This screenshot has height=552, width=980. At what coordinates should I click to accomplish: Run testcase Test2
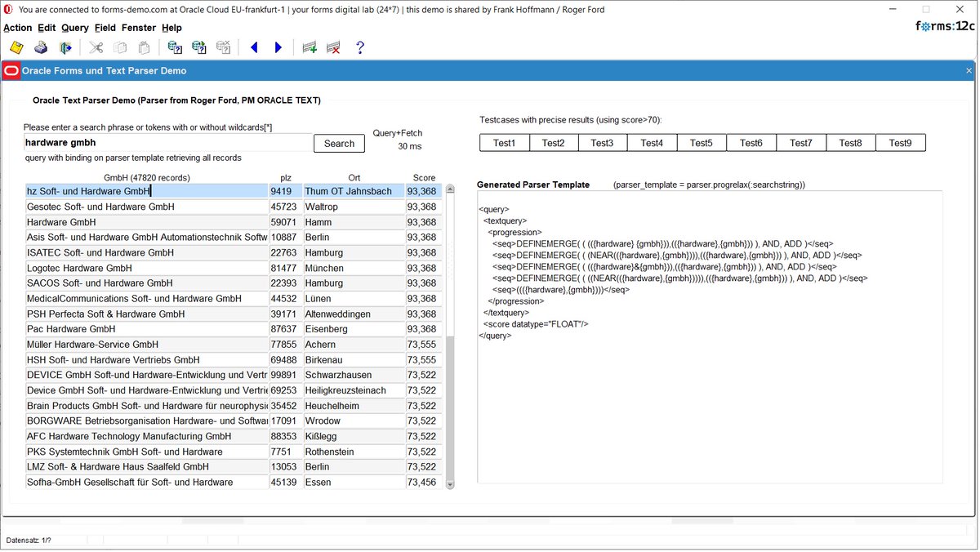(x=554, y=143)
